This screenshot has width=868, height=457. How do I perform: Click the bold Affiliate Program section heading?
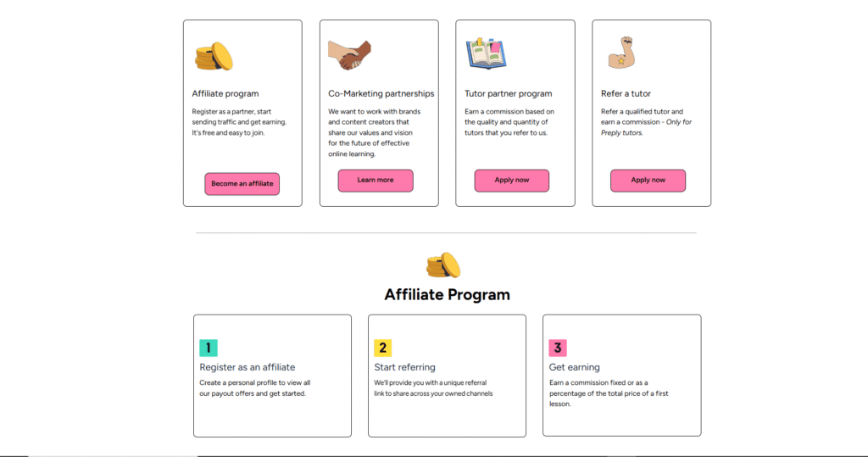click(448, 295)
